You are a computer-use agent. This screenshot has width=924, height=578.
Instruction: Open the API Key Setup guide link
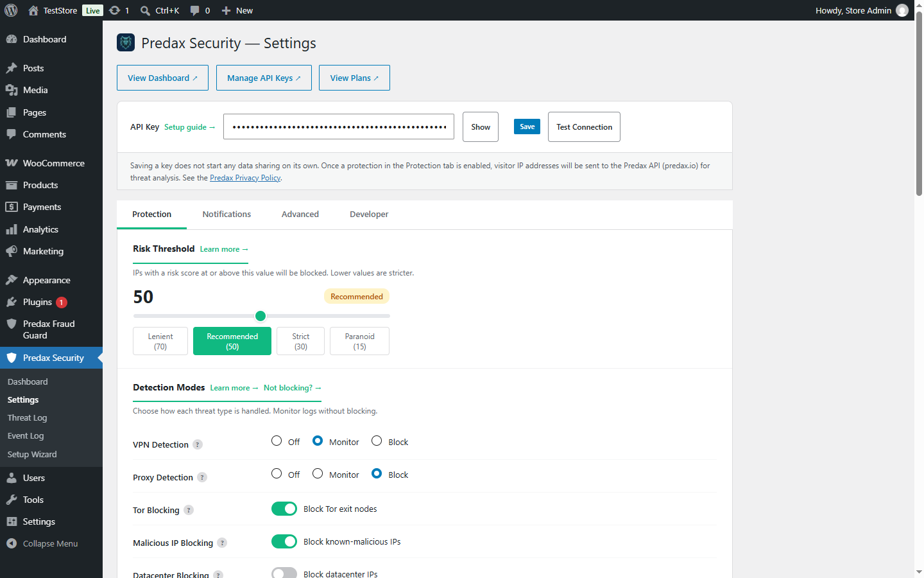tap(189, 127)
